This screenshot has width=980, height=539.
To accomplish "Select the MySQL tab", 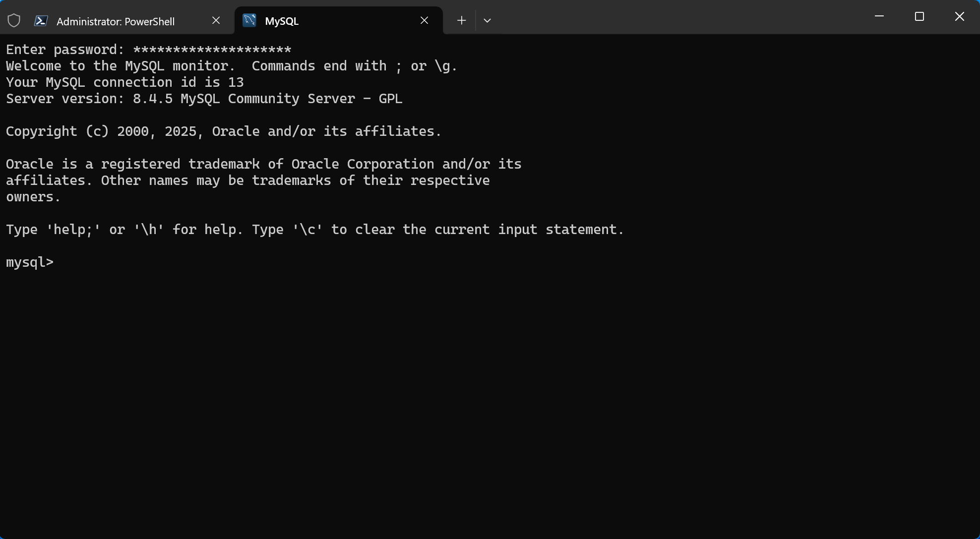I will tap(338, 21).
